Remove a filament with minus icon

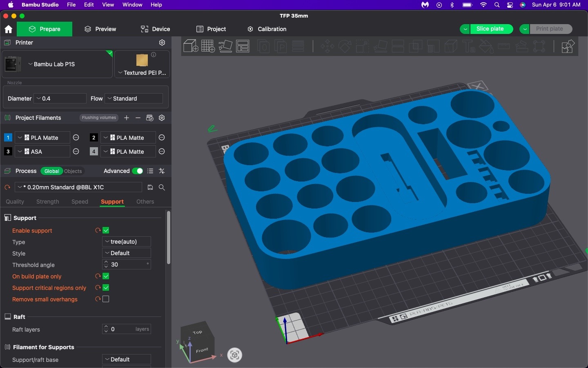pos(138,118)
